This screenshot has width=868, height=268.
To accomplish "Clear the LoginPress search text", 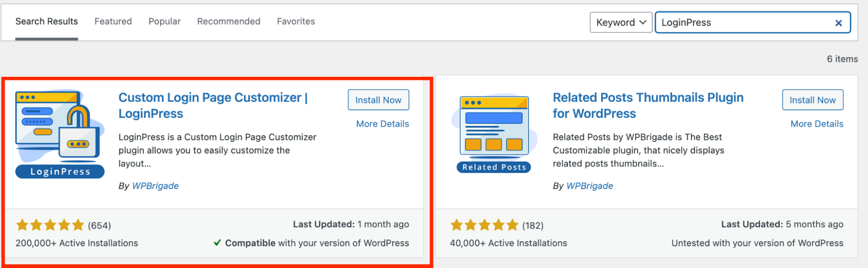I will 839,23.
